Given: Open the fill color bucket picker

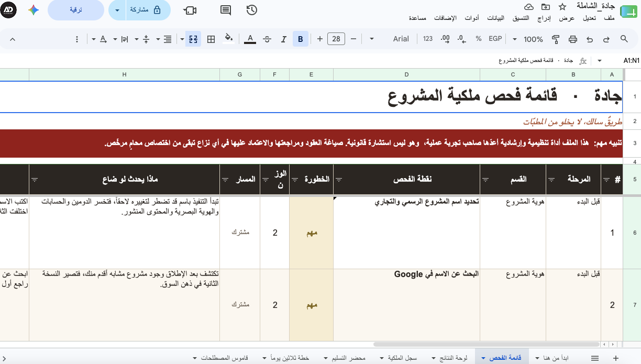Looking at the screenshot, I should pos(229,38).
